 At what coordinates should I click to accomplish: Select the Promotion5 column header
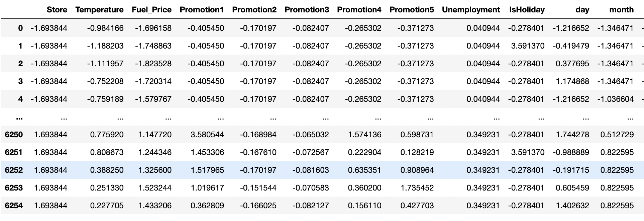(411, 10)
